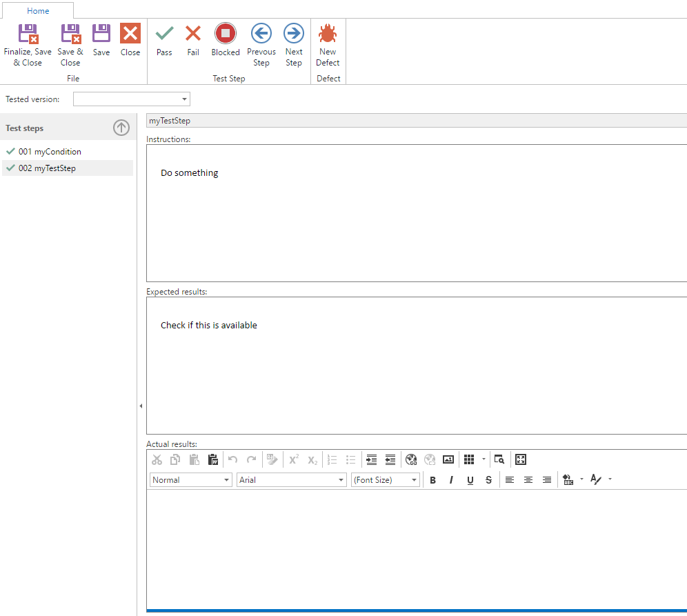Open the text highlight color picker arrow
687x616 pixels.
tap(581, 479)
